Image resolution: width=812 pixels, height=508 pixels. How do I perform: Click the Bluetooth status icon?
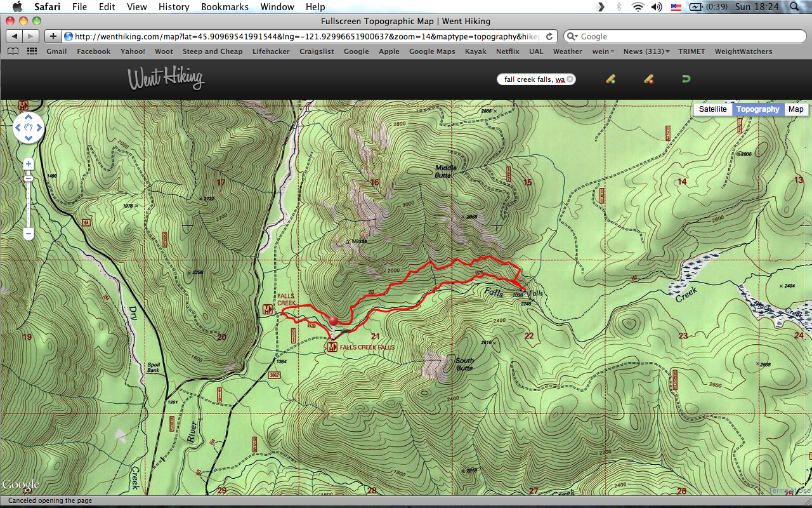click(619, 7)
